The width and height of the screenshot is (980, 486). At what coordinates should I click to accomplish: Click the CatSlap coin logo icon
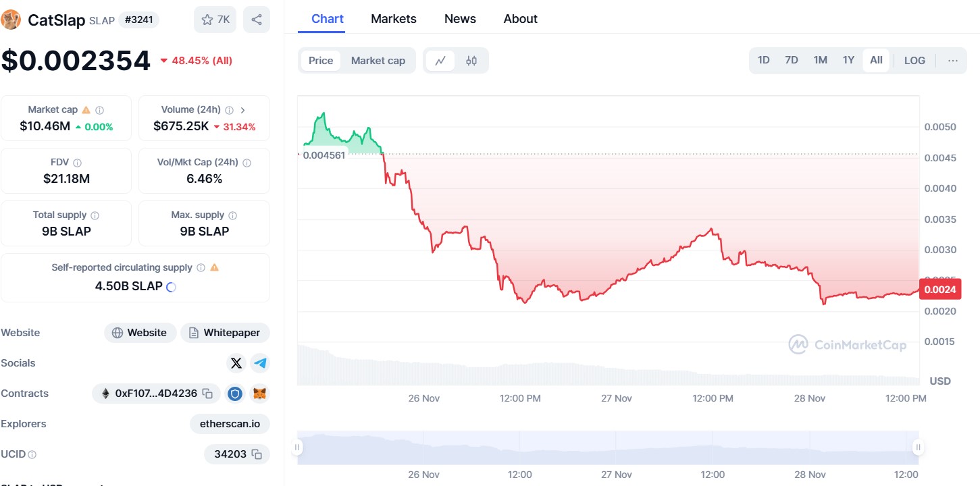11,20
